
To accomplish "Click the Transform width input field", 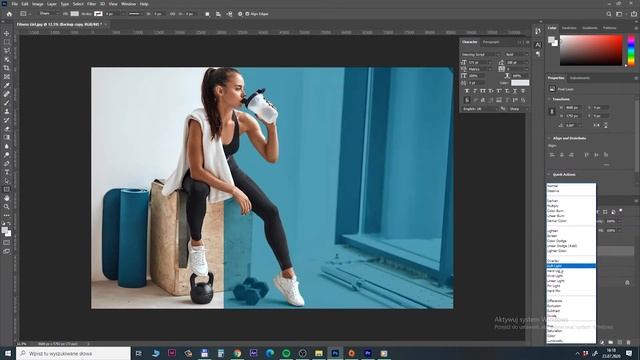I will tap(574, 108).
